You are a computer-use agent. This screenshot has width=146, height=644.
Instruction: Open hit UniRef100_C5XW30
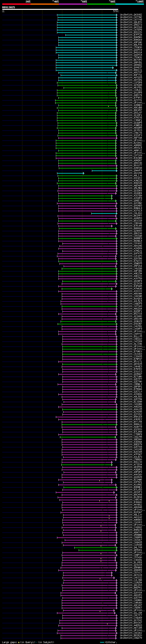[131, 47]
